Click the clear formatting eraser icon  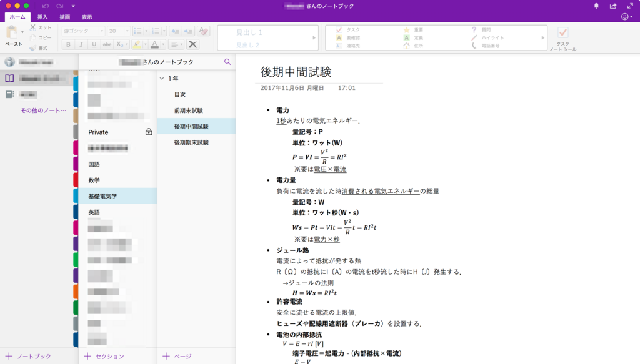point(203,31)
